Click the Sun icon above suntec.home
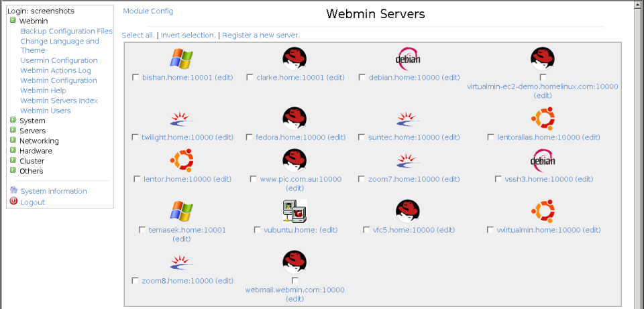This screenshot has height=309, width=644. 408,119
